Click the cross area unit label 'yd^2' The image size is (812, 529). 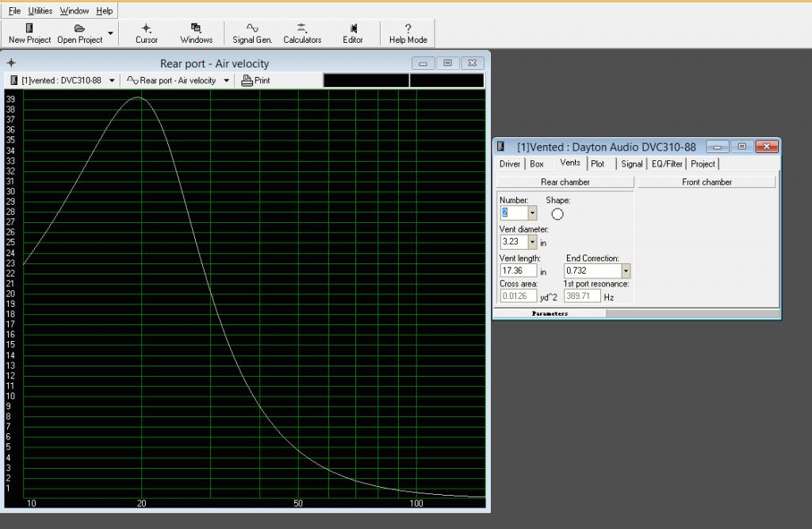(x=549, y=297)
